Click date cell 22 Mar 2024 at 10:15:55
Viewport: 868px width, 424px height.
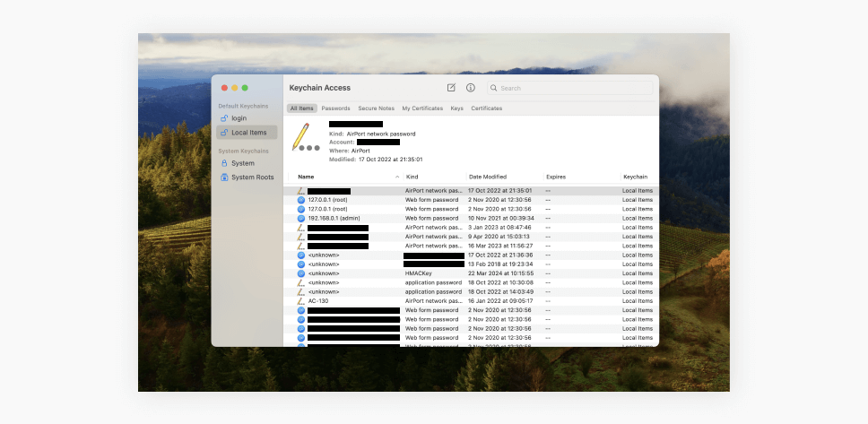click(500, 273)
